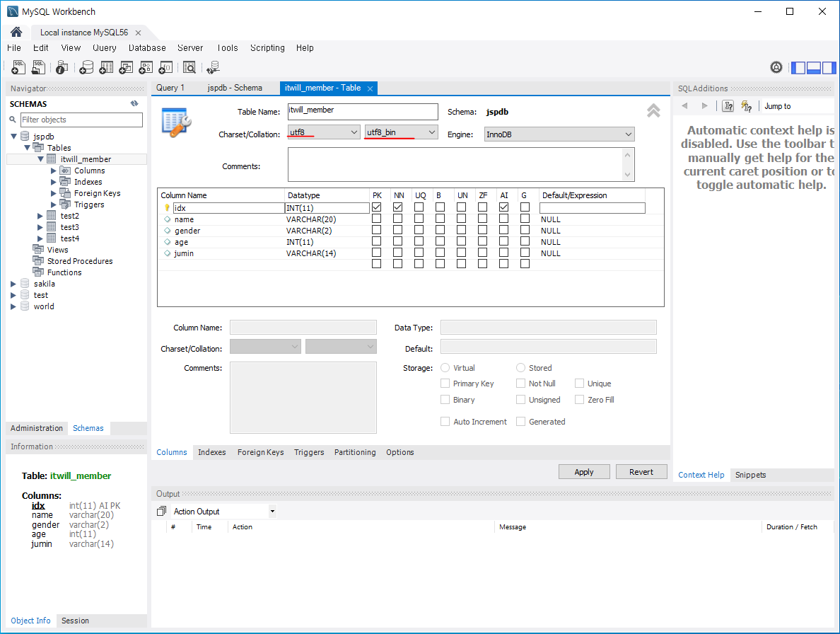Expand the sakila schema node
The width and height of the screenshot is (840, 634).
coord(13,284)
